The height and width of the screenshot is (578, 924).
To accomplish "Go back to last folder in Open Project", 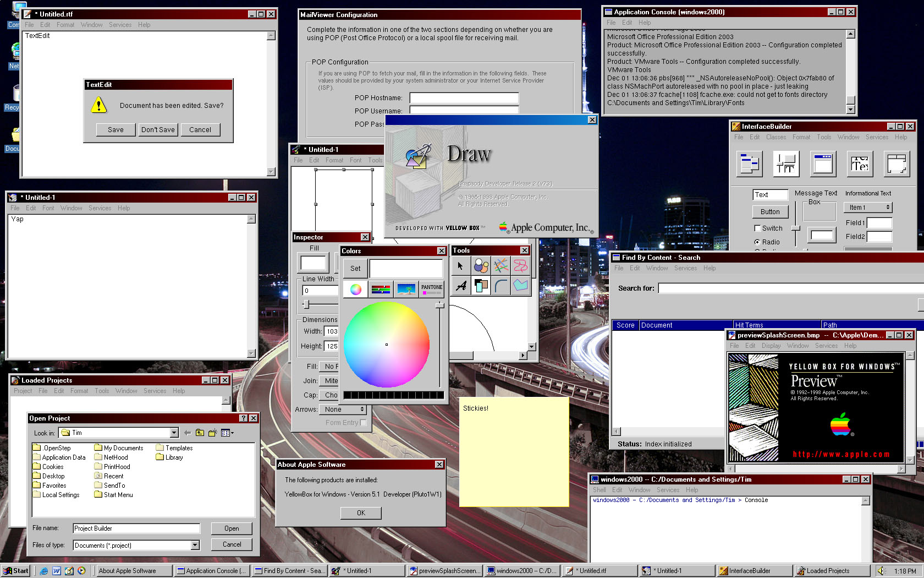I will click(188, 433).
